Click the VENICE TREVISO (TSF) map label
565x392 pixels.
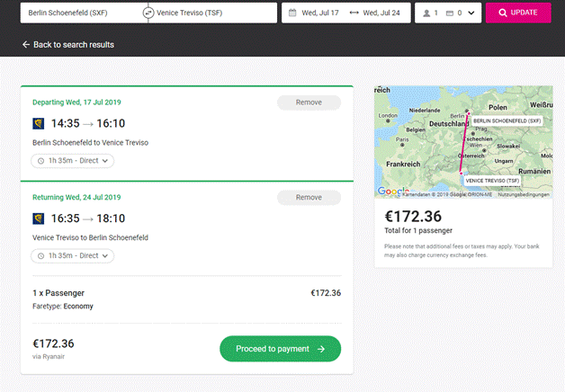(x=492, y=181)
